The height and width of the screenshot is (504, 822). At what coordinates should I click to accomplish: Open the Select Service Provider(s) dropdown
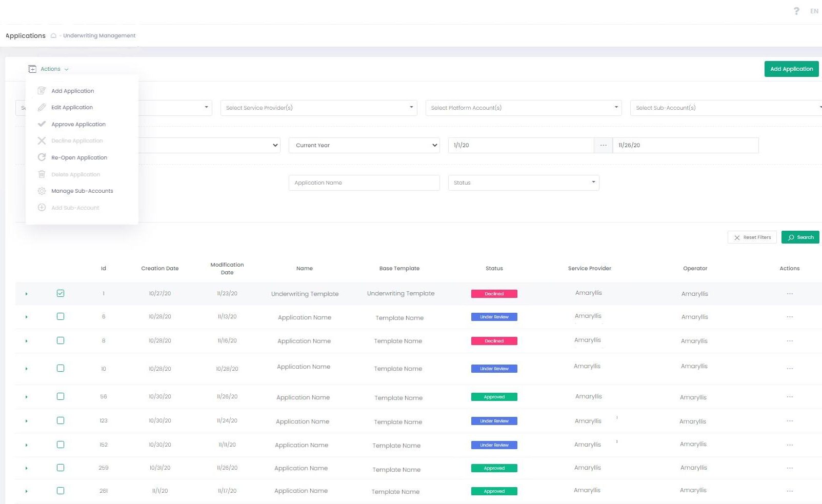[318, 108]
